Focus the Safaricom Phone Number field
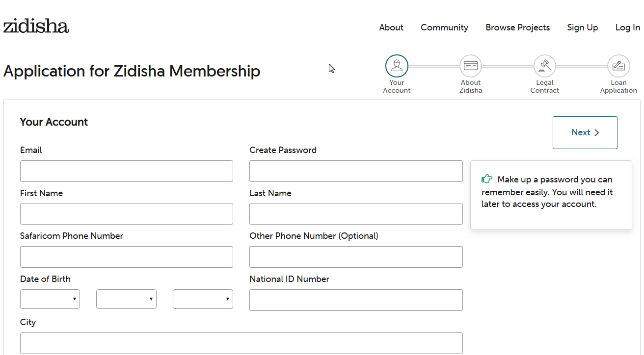The image size is (644, 355). [127, 257]
